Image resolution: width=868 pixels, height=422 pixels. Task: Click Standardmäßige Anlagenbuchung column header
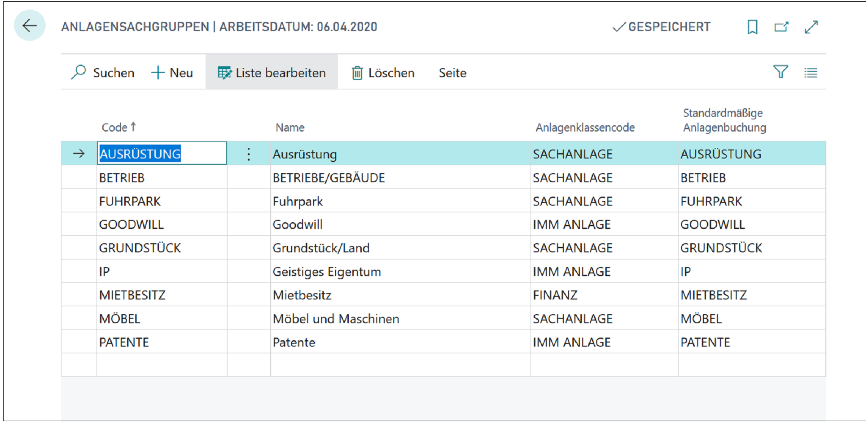tap(724, 120)
